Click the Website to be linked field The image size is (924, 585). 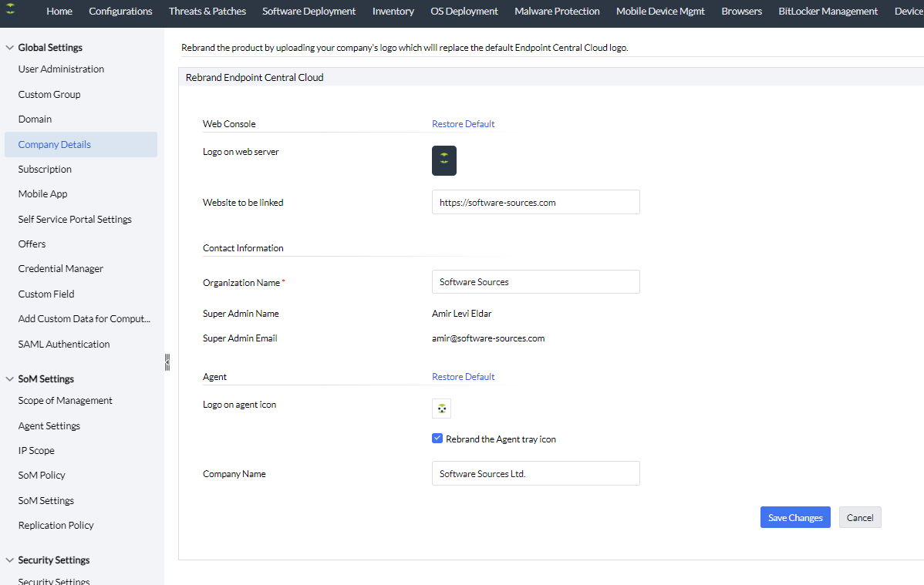[535, 202]
